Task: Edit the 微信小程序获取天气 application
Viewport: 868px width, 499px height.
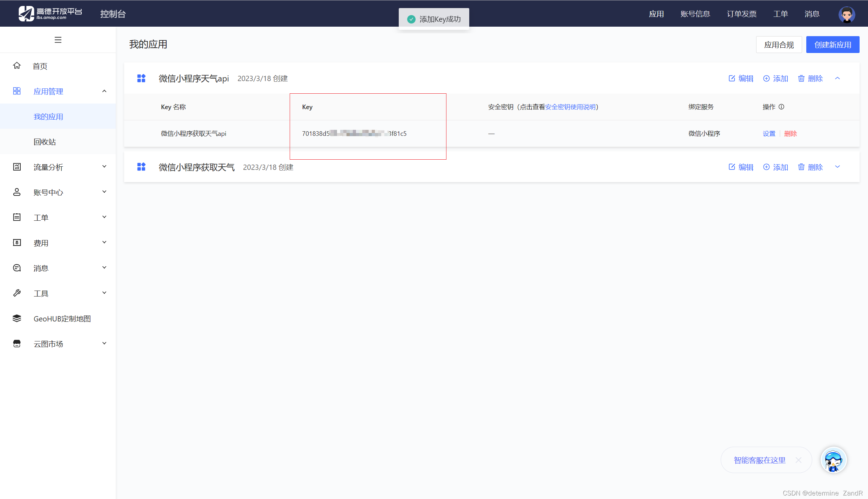Action: [741, 167]
